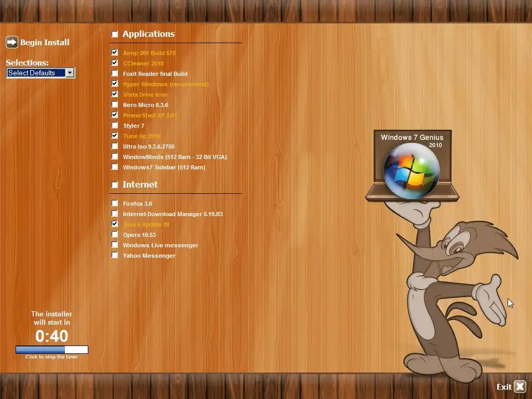Image resolution: width=532 pixels, height=399 pixels.
Task: Click the Begin Install arrow icon
Action: [12, 43]
